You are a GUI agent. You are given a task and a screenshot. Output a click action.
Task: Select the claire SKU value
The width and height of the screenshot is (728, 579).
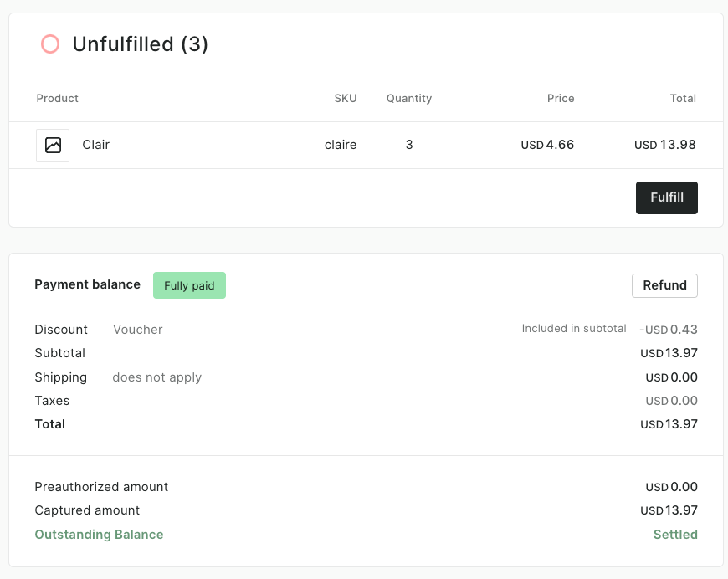(341, 145)
